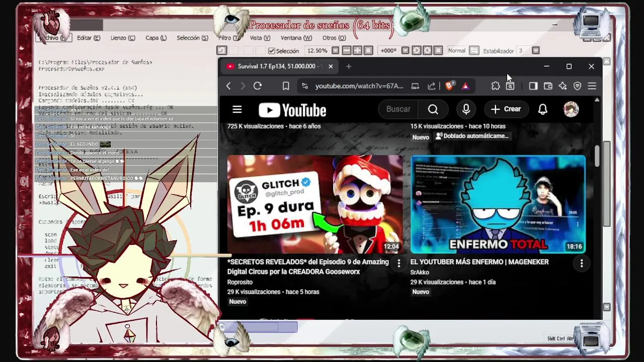The width and height of the screenshot is (644, 362).
Task: Open the VPN shield icon
Action: click(x=577, y=86)
